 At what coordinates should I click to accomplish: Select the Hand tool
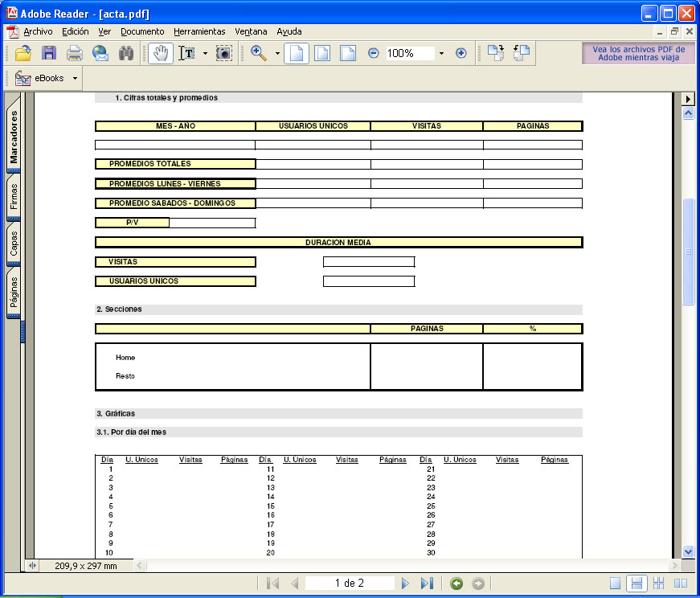tap(161, 54)
